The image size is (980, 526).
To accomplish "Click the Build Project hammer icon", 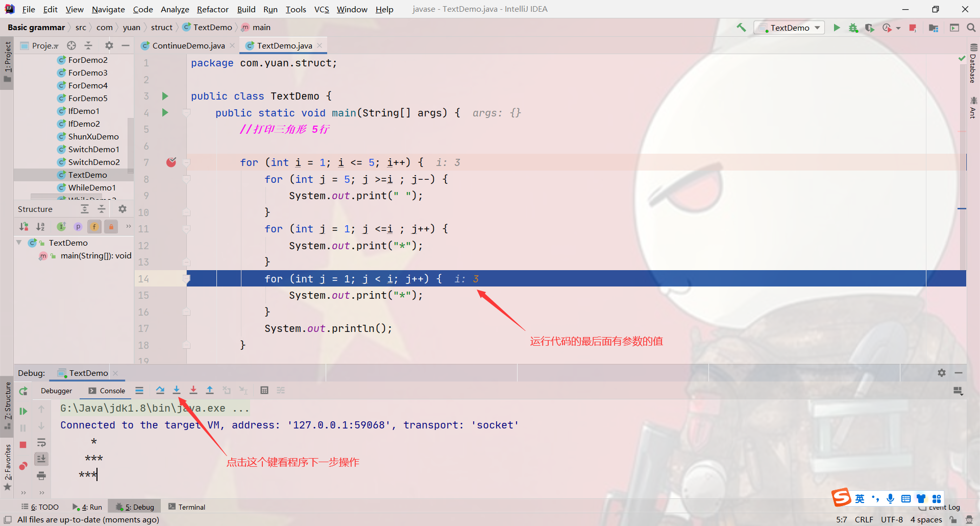I will [741, 28].
